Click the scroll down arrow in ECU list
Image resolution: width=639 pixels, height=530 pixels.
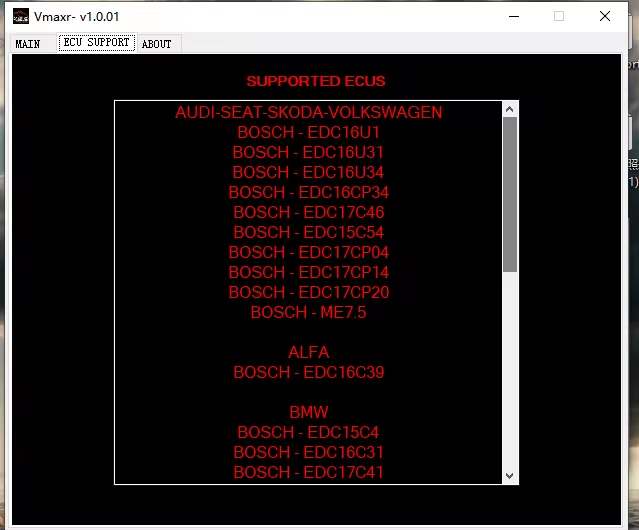[x=510, y=476]
